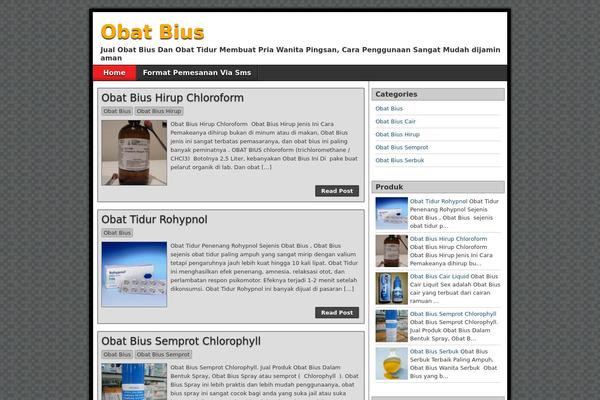
Task: Open Obat Tidur Rohypnol link in Produk
Action: (439, 201)
